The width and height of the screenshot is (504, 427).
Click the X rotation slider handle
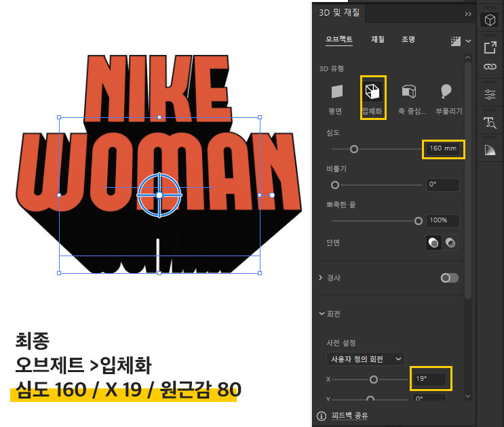coord(374,380)
